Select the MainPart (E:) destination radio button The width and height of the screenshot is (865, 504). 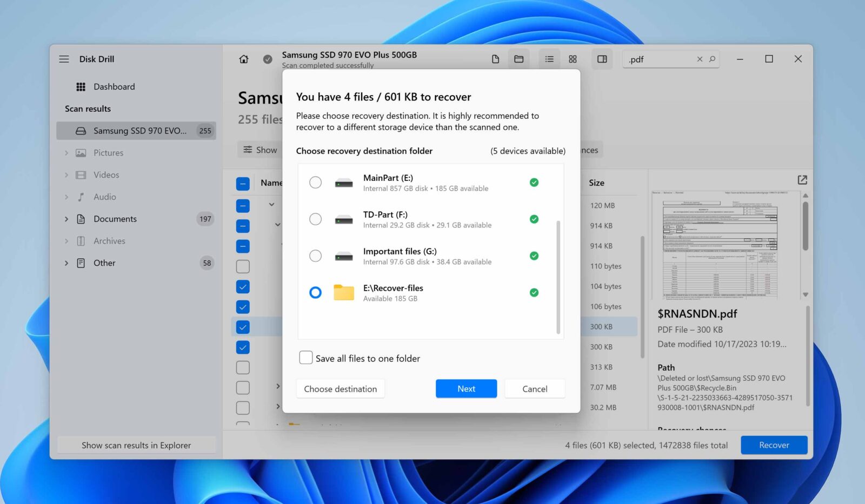[x=316, y=183]
